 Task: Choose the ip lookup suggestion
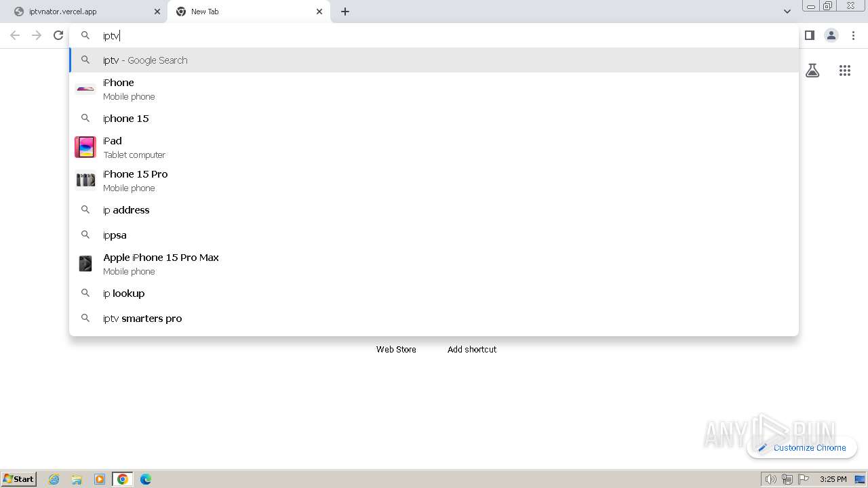[x=434, y=293]
